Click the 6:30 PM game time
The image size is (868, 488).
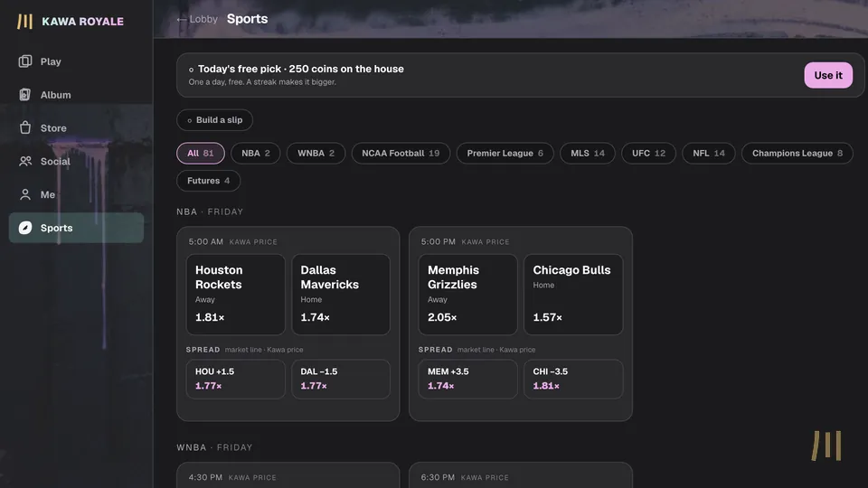(x=438, y=477)
